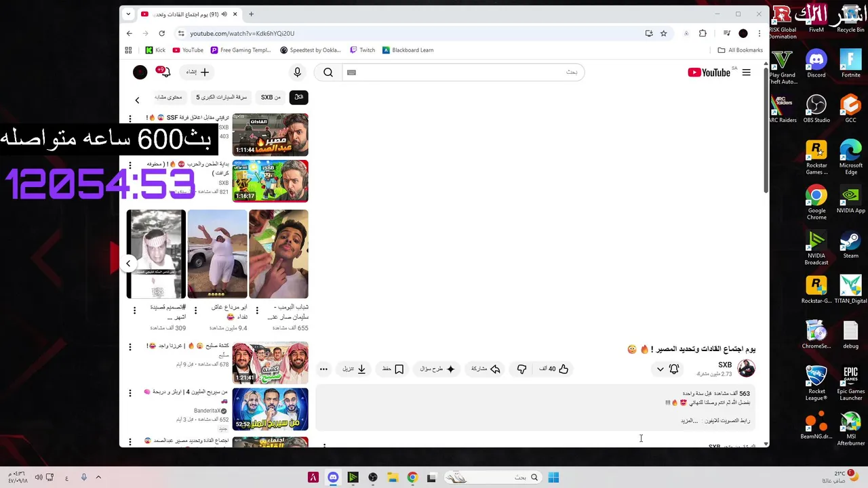Save video with the حفظ bookmark button
The image size is (868, 488).
tap(393, 369)
